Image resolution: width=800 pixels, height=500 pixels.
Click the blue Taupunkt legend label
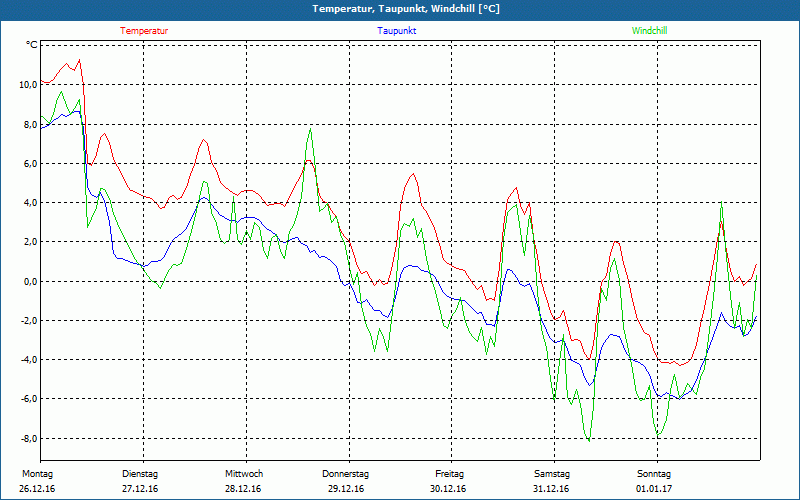[x=396, y=31]
